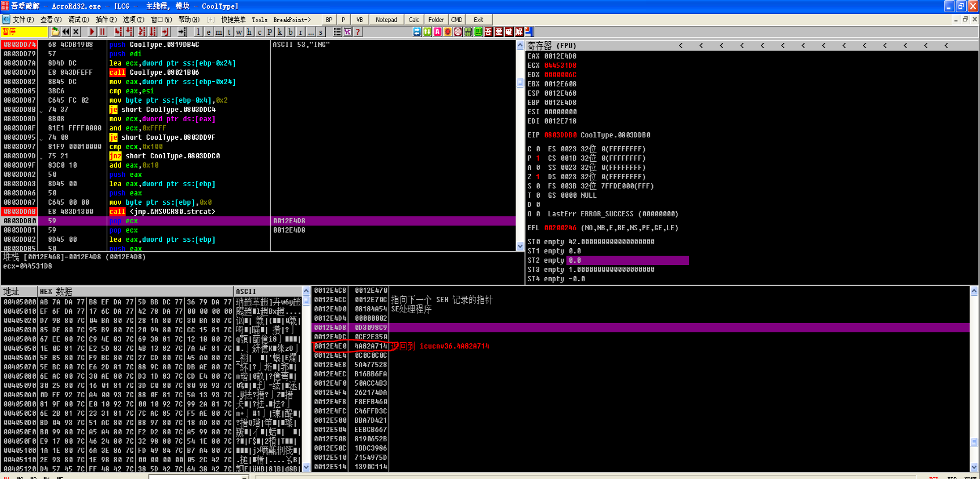Open the 调试(D) menu

point(78,20)
